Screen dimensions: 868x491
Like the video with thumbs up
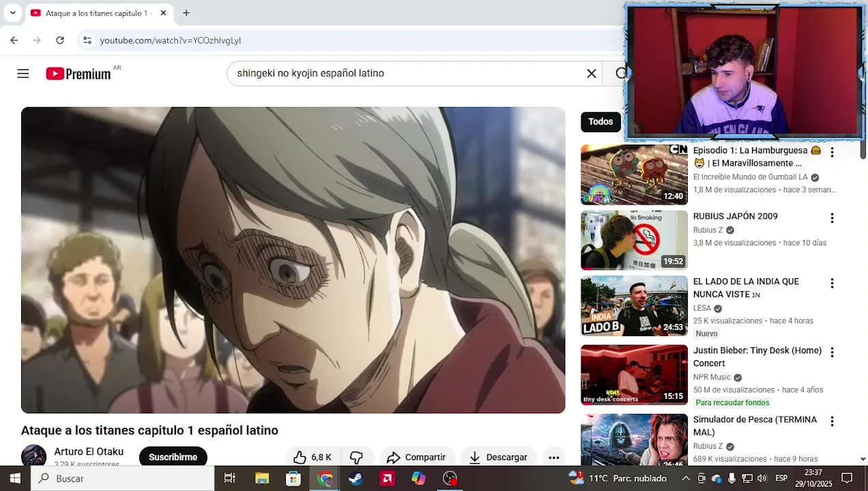point(313,457)
